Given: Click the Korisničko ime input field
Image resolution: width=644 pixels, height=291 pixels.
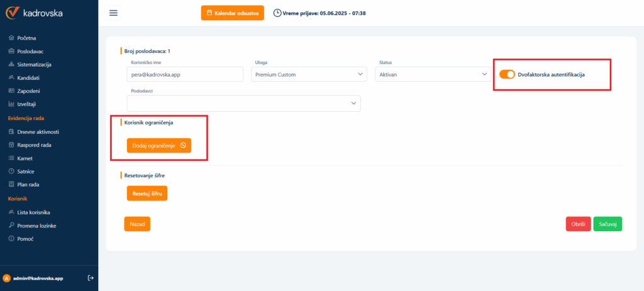Looking at the screenshot, I should coord(184,74).
